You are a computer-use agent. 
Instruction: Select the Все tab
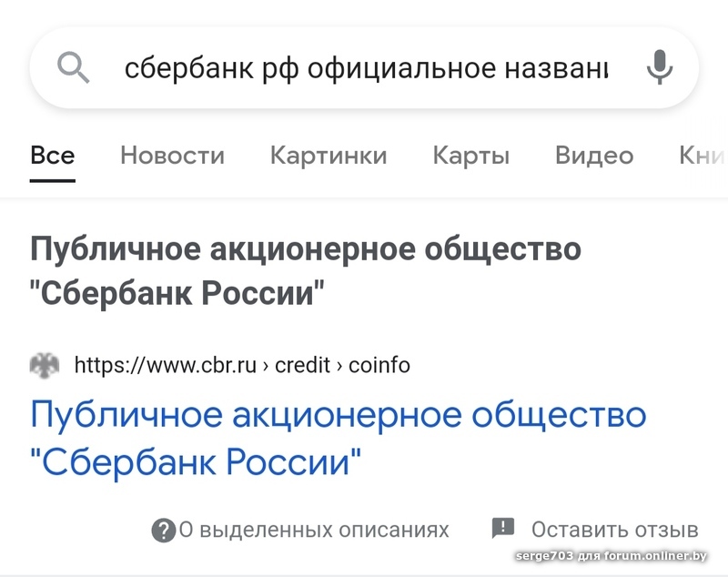[53, 156]
